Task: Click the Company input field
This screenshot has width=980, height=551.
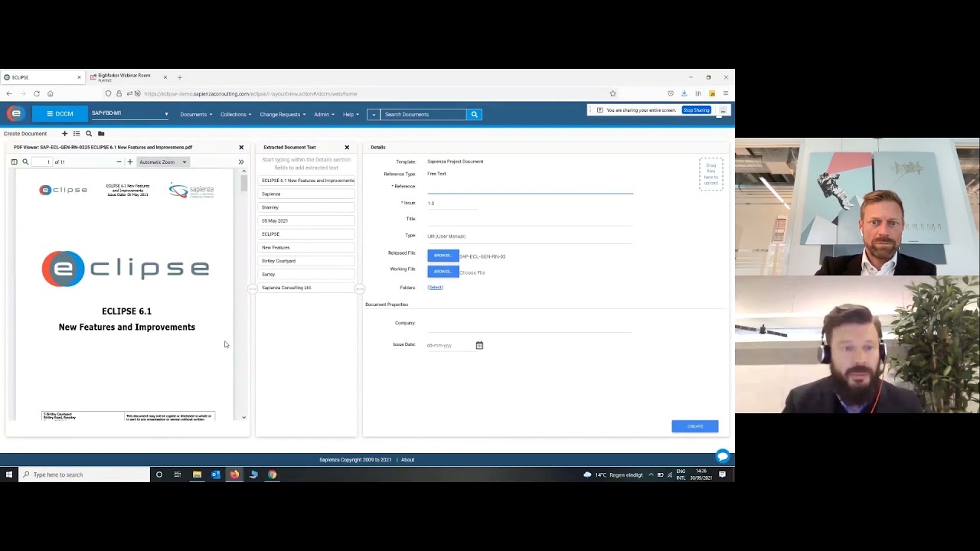Action: [530, 324]
